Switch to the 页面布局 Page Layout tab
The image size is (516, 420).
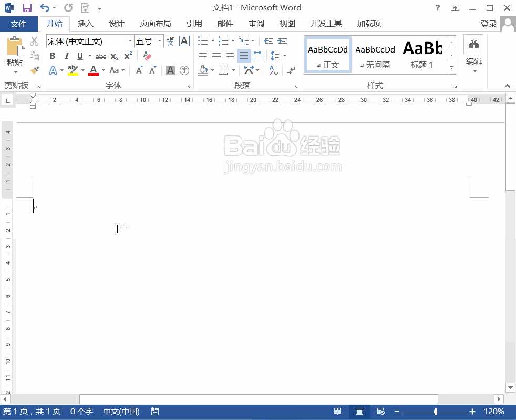pyautogui.click(x=156, y=24)
